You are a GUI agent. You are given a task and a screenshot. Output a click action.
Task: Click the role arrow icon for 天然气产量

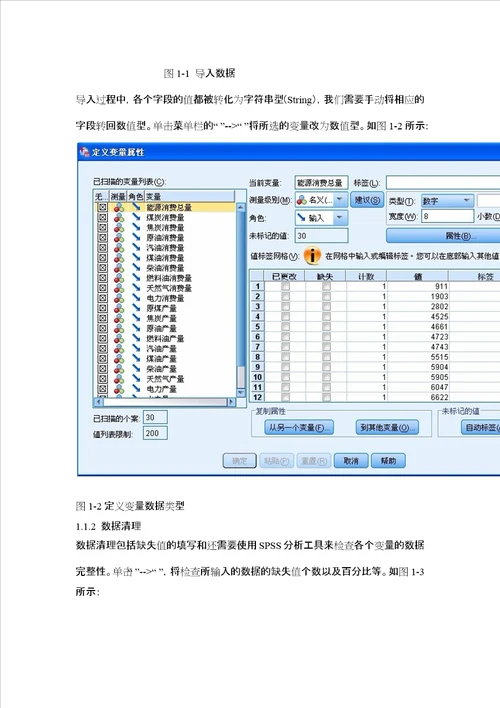[136, 379]
